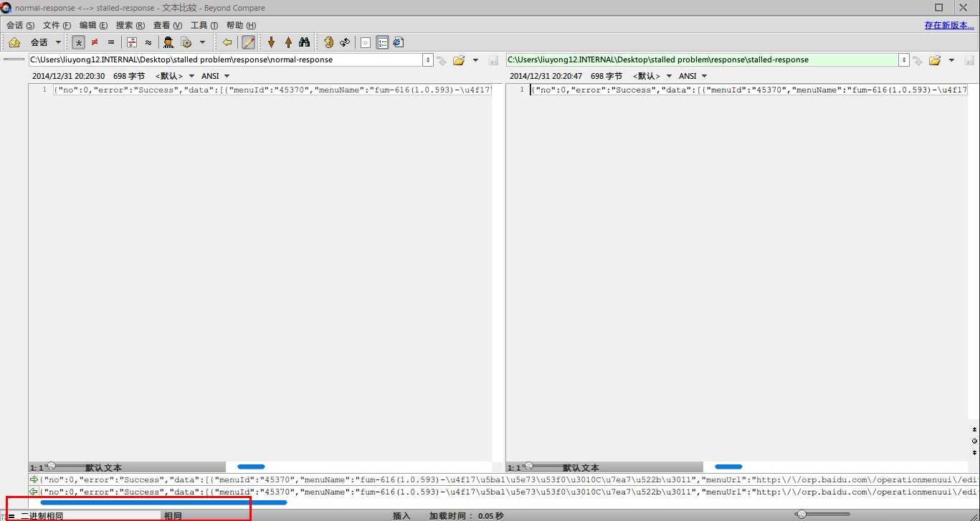Click the right pane scroll-down arrow
The width and height of the screenshot is (980, 521).
[974, 452]
